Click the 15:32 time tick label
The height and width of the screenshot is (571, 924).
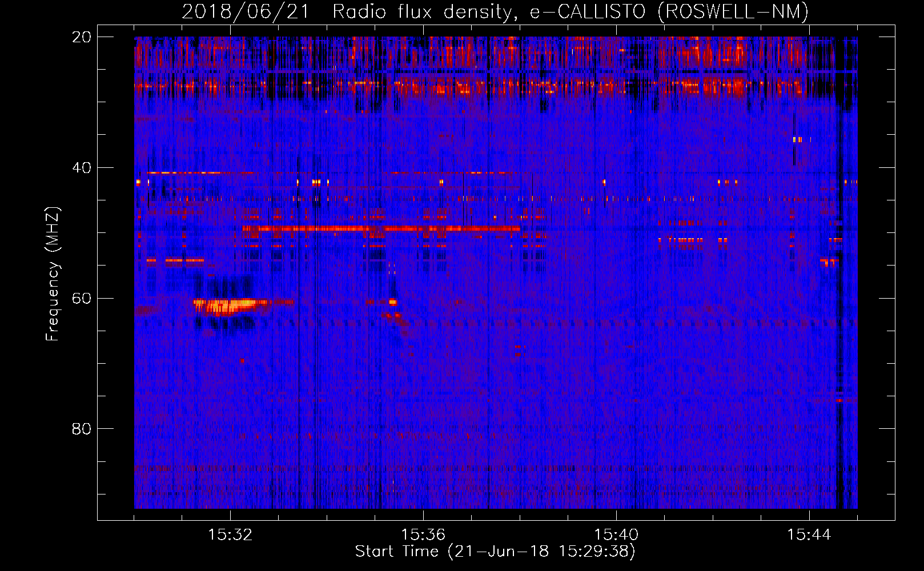tap(230, 534)
